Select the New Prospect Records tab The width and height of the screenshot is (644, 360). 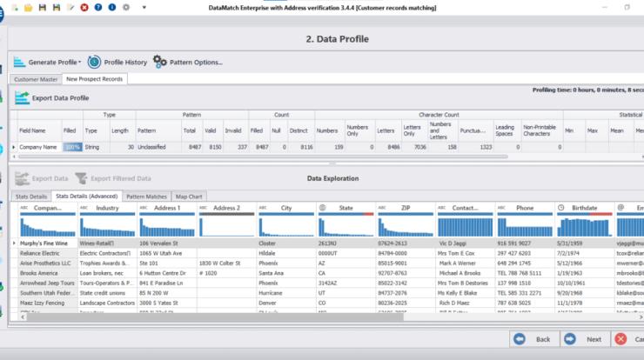[95, 79]
